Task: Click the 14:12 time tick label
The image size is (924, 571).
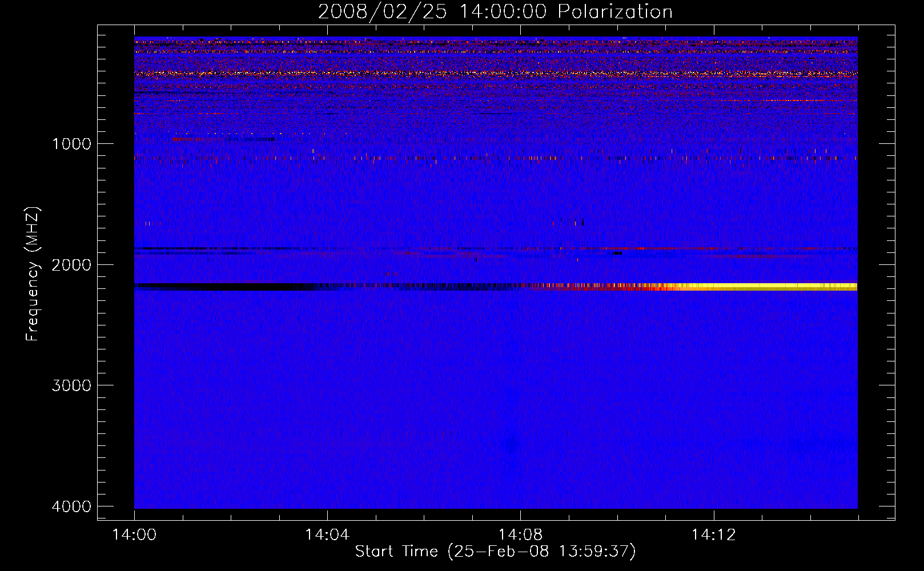Action: [713, 535]
